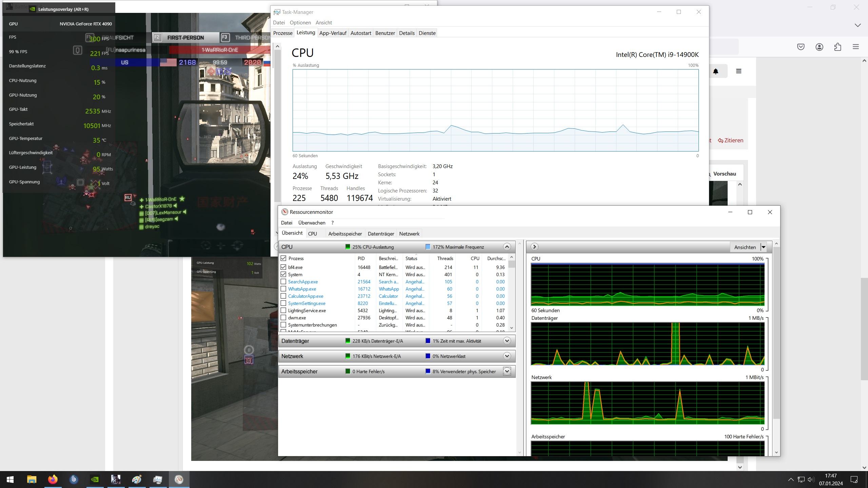Click the Vorschau preview button
Screen dimensions: 868x488
coord(724,174)
